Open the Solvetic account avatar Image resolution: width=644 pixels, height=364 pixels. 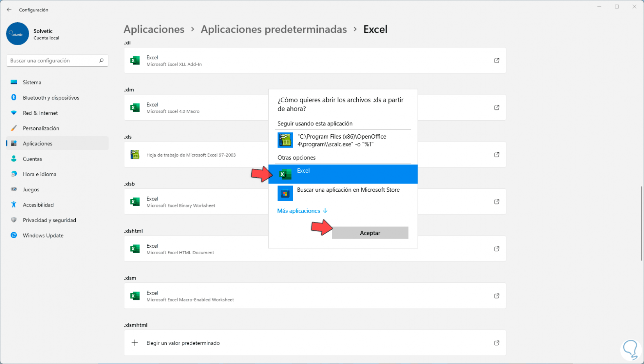pyautogui.click(x=18, y=34)
